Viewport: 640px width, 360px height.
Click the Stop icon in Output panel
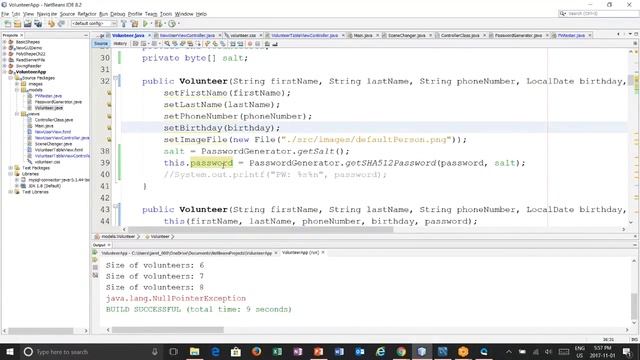pyautogui.click(x=95, y=267)
